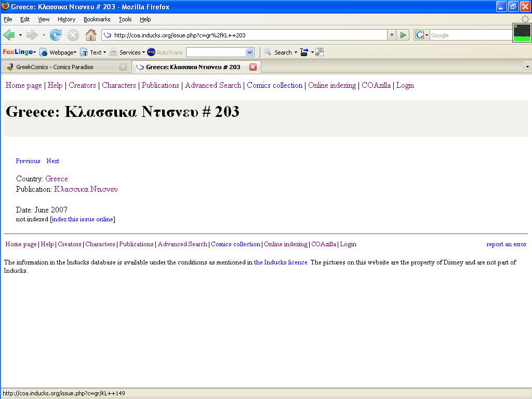This screenshot has height=399, width=532.
Task: Open the Inducks licence link
Action: (x=281, y=262)
